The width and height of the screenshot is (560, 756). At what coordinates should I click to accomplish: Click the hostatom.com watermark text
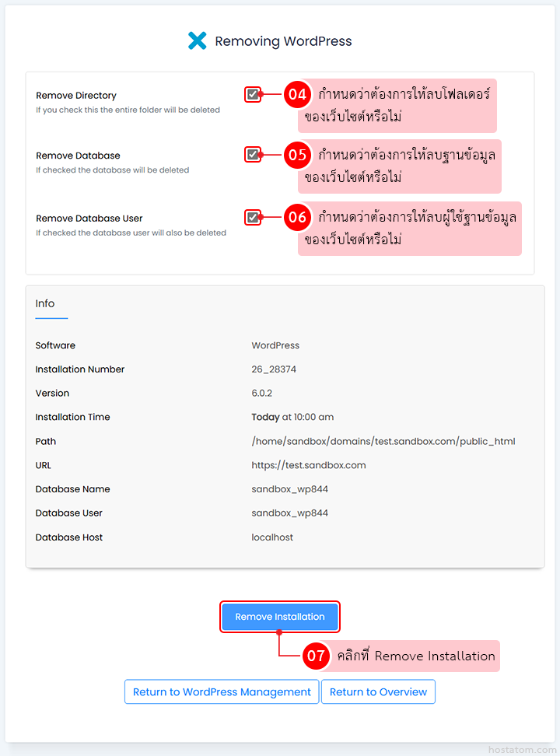coord(522,750)
